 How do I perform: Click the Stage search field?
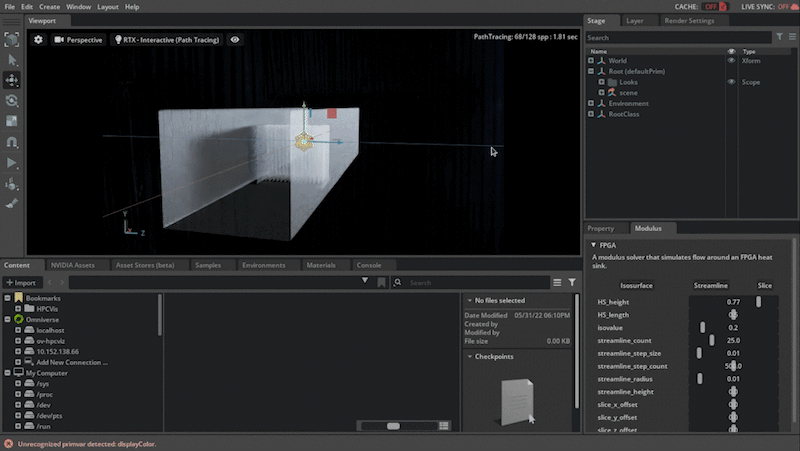coord(665,38)
